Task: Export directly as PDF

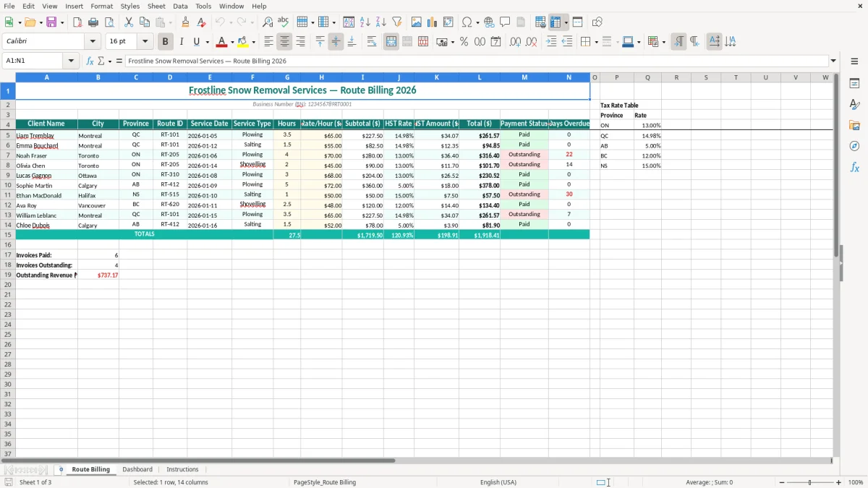Action: [77, 22]
